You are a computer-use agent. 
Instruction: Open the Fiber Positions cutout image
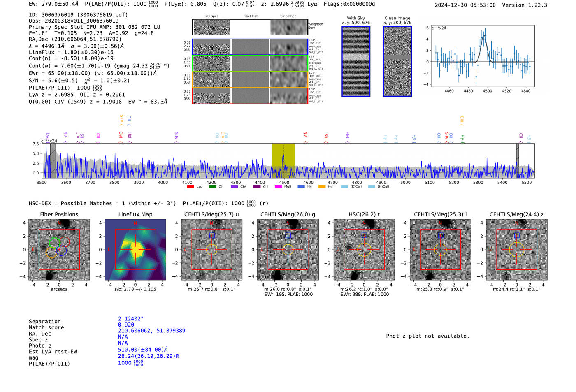(x=59, y=250)
